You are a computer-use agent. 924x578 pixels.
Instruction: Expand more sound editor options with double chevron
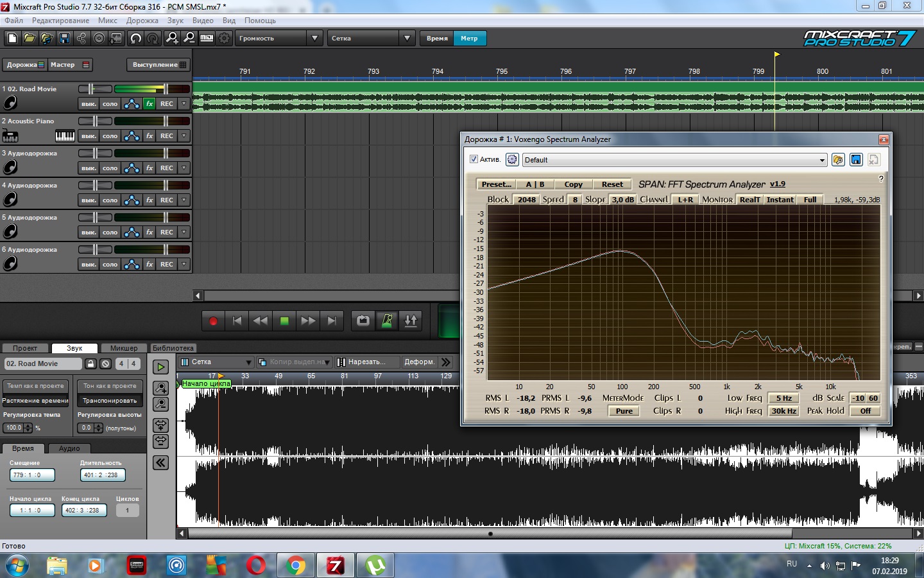coord(446,362)
